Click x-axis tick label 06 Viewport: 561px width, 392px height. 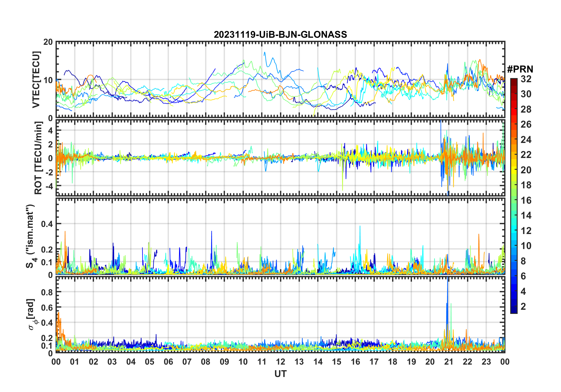pos(168,362)
